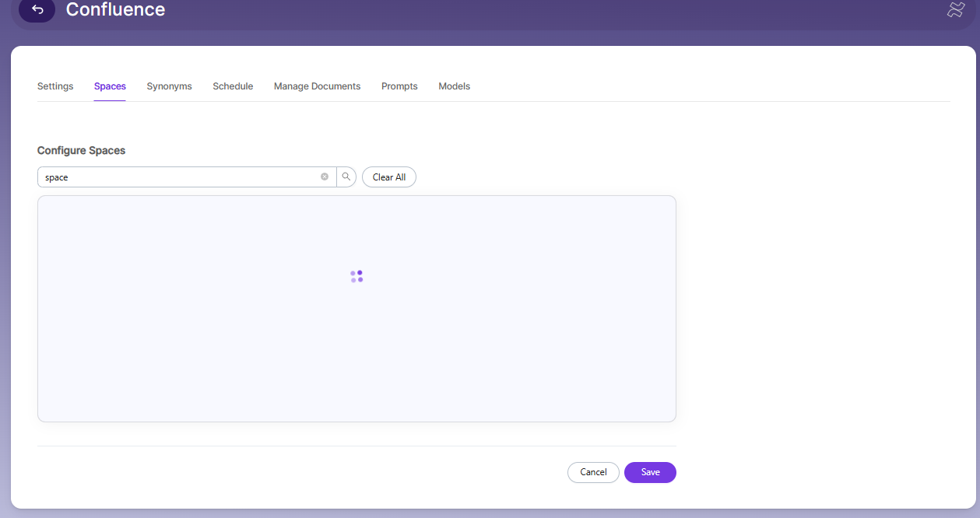Click the Confluence page title

pyautogui.click(x=115, y=10)
